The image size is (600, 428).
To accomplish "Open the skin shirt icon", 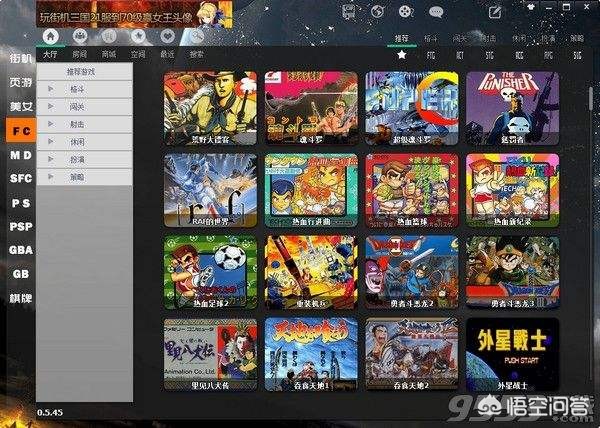I will [x=531, y=7].
